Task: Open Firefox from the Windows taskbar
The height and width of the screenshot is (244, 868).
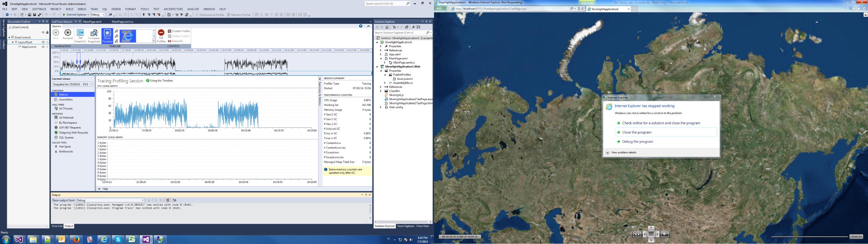Action: tap(76, 239)
